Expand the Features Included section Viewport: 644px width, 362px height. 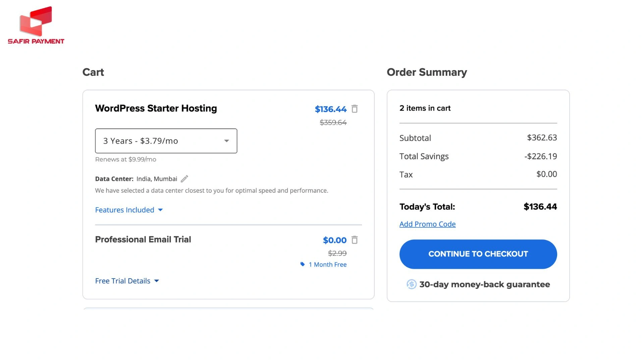[x=129, y=210]
